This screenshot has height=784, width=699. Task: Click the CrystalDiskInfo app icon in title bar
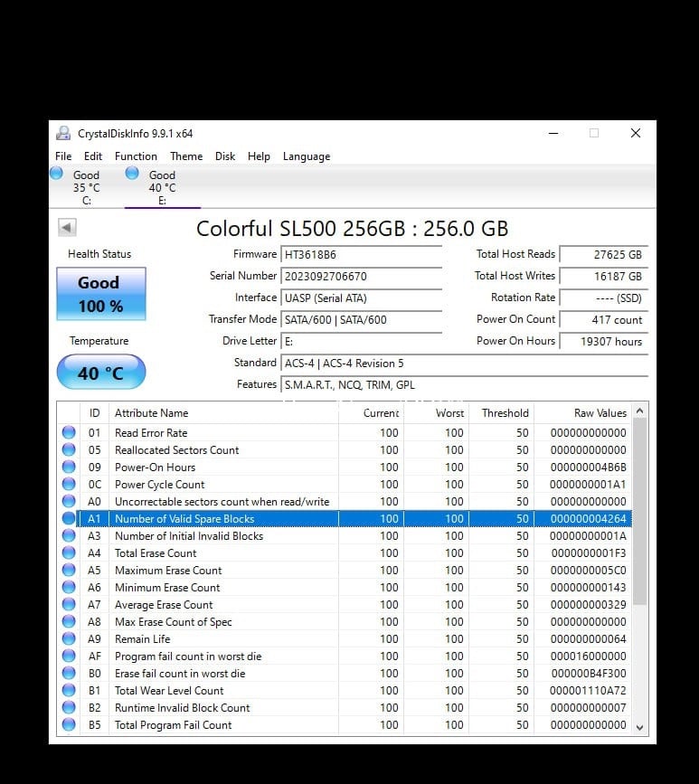tap(63, 133)
